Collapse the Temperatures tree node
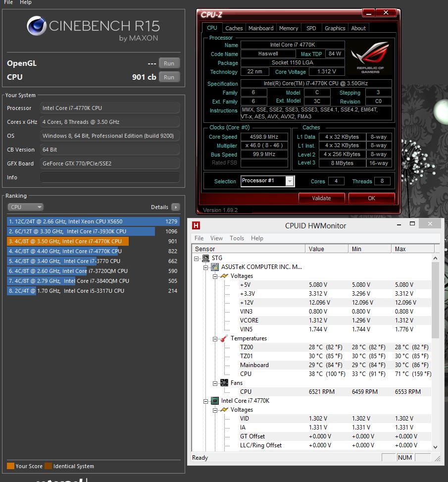 coord(215,338)
